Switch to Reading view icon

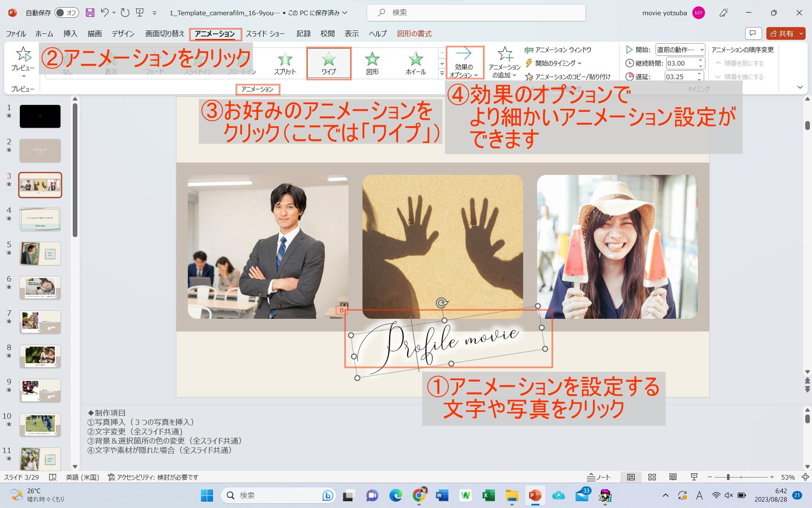[673, 477]
